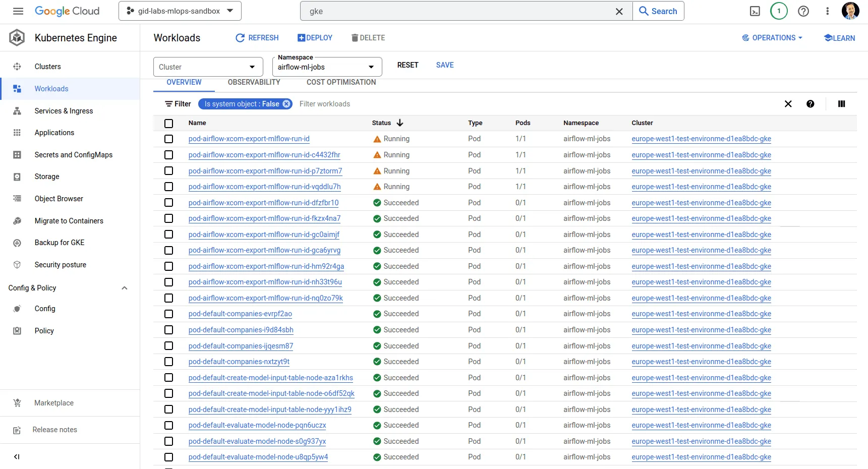
Task: Open the Cluster filter dropdown
Action: coord(208,67)
